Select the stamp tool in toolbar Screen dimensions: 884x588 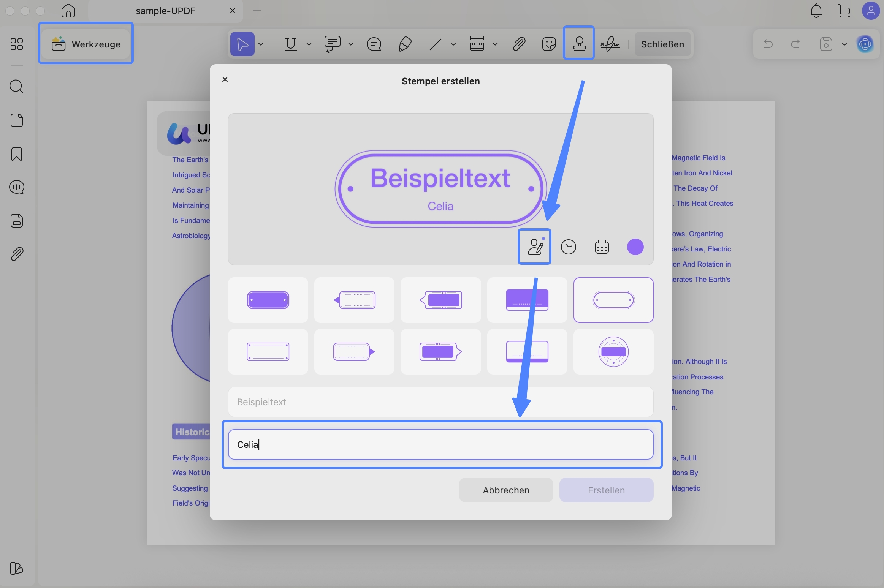click(578, 44)
